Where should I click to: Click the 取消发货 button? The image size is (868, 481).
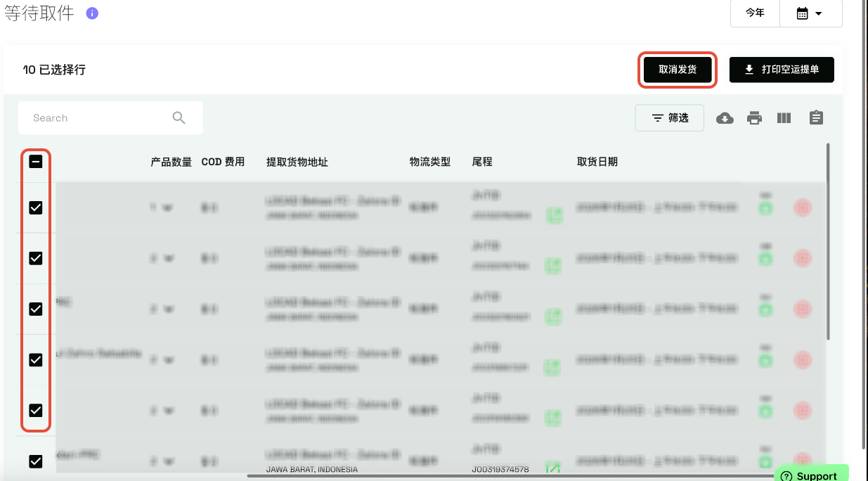click(x=678, y=70)
